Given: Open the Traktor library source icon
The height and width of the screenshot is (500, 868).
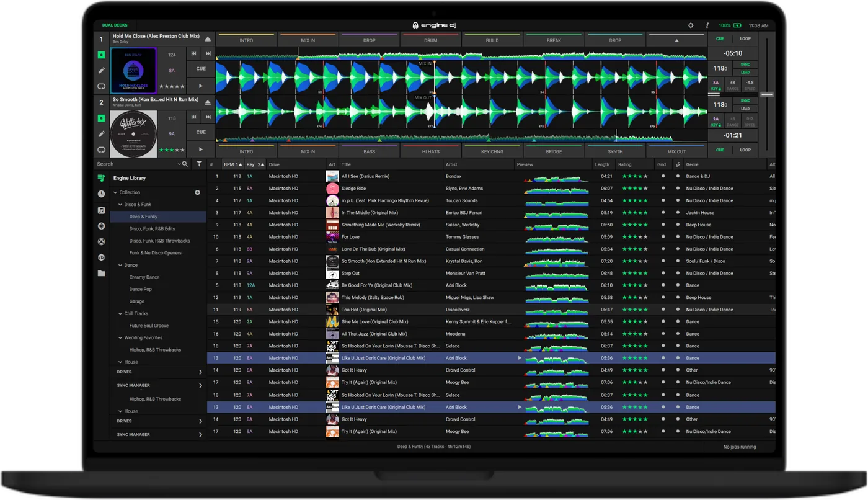Looking at the screenshot, I should pos(102,242).
